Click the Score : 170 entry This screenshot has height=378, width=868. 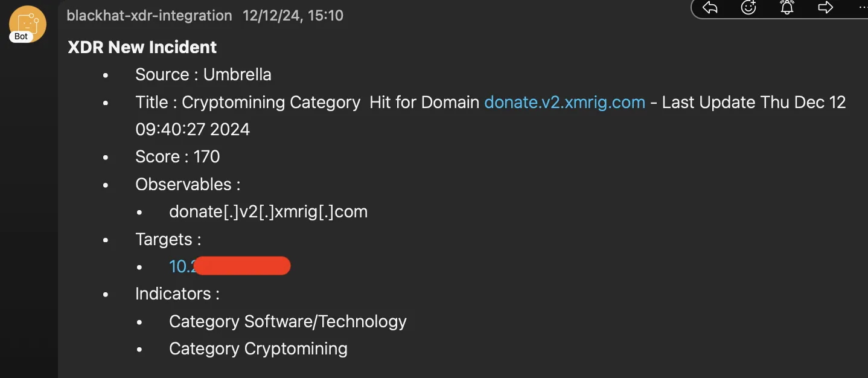(177, 157)
